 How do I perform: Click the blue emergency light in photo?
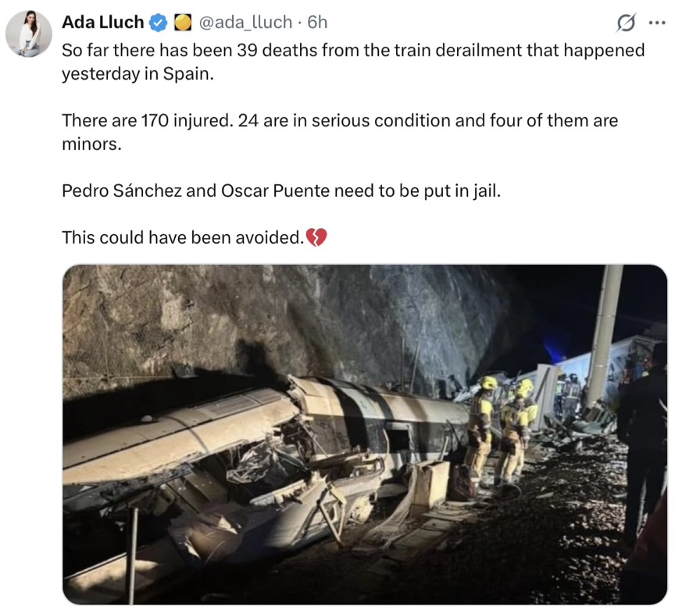point(555,349)
